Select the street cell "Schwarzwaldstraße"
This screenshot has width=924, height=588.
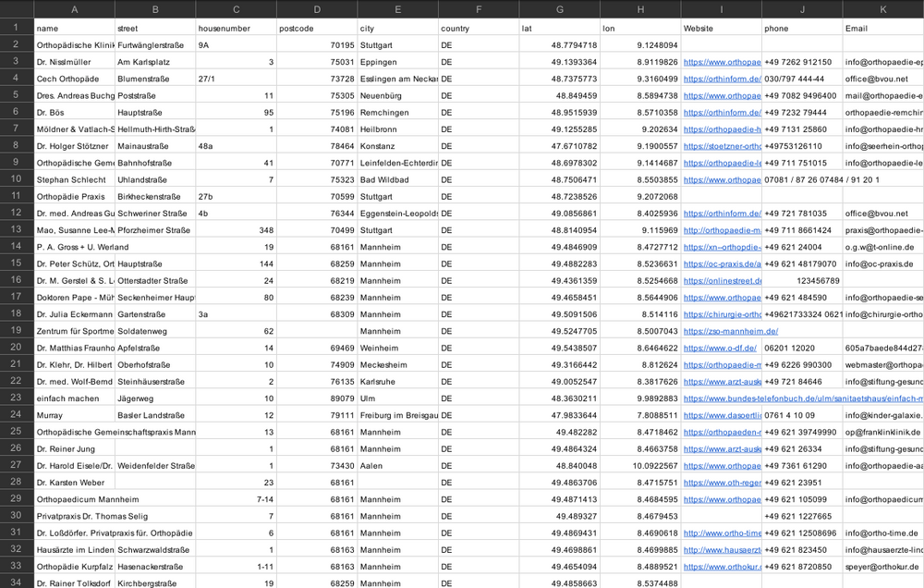point(155,550)
